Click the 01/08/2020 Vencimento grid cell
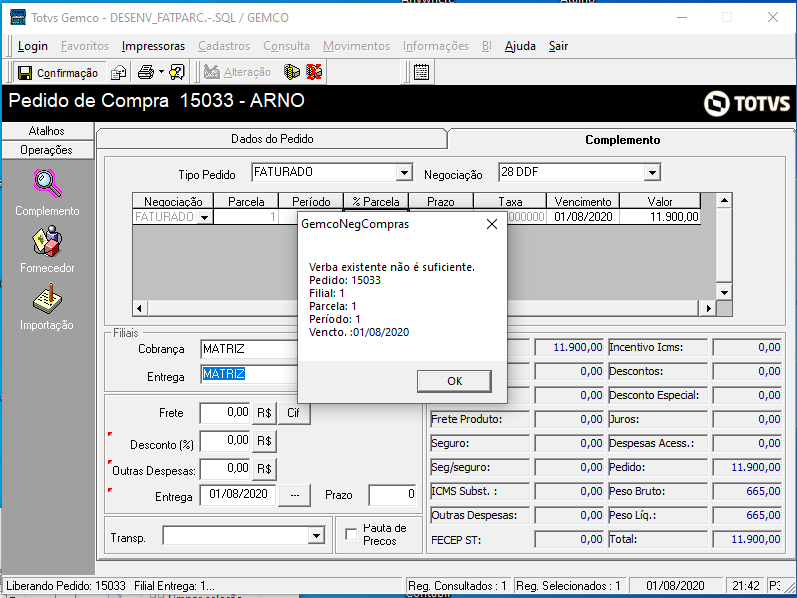 pyautogui.click(x=583, y=217)
